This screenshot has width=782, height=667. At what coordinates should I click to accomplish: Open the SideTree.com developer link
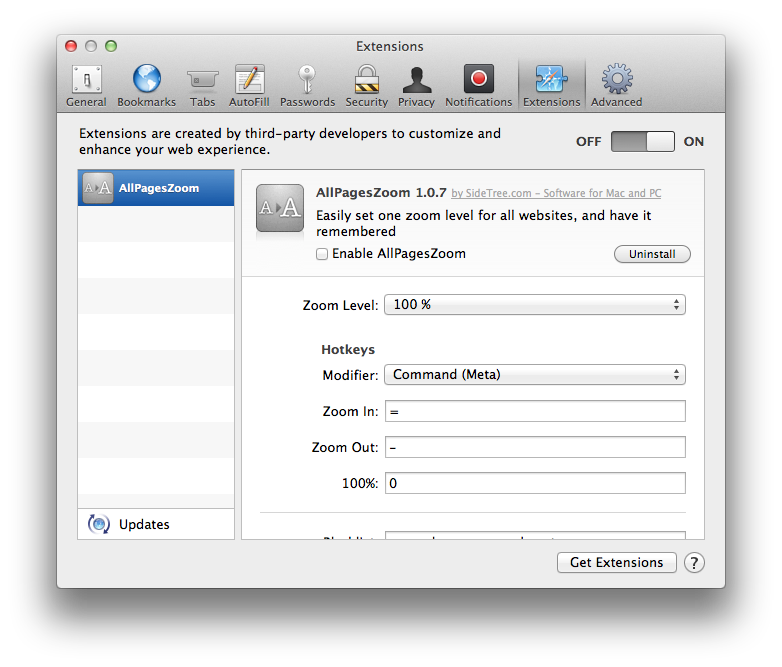pyautogui.click(x=556, y=193)
